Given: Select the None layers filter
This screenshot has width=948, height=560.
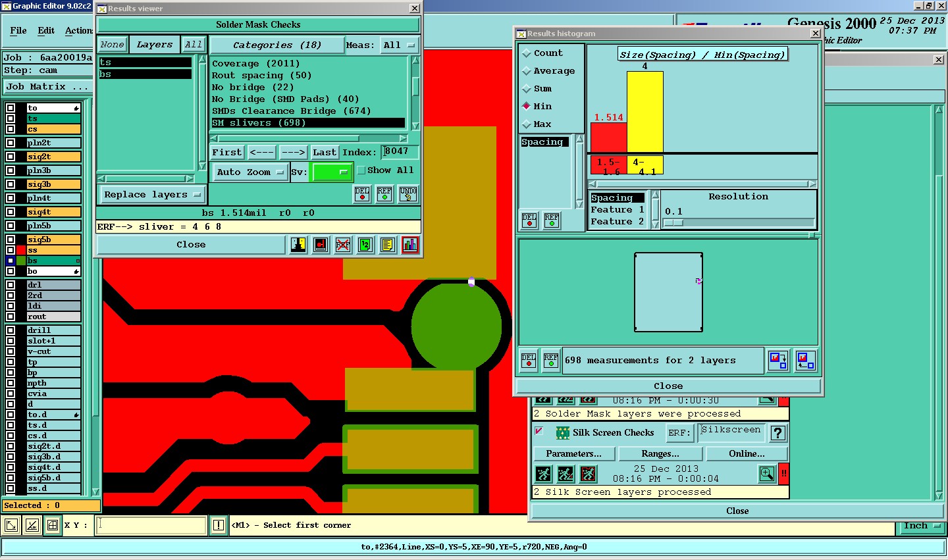Looking at the screenshot, I should (112, 45).
